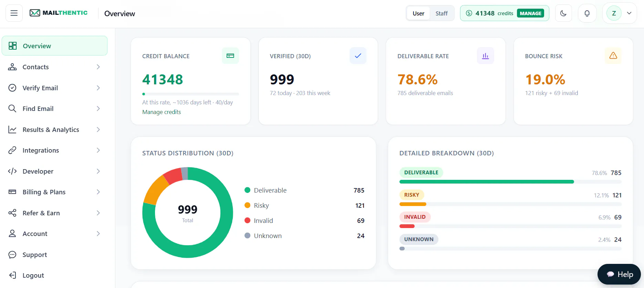Click the Deliverable Rate chart icon
Image resolution: width=644 pixels, height=288 pixels.
tap(486, 56)
